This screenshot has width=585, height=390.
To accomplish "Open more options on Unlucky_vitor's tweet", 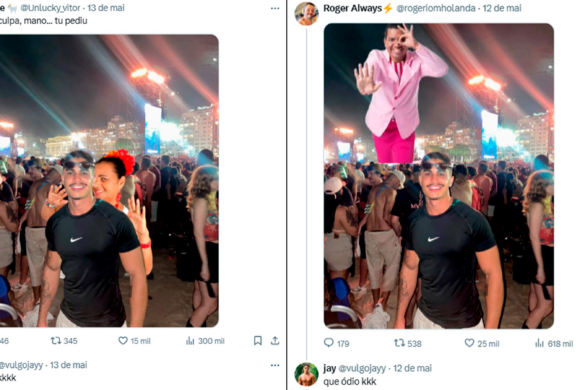I will coord(275,8).
